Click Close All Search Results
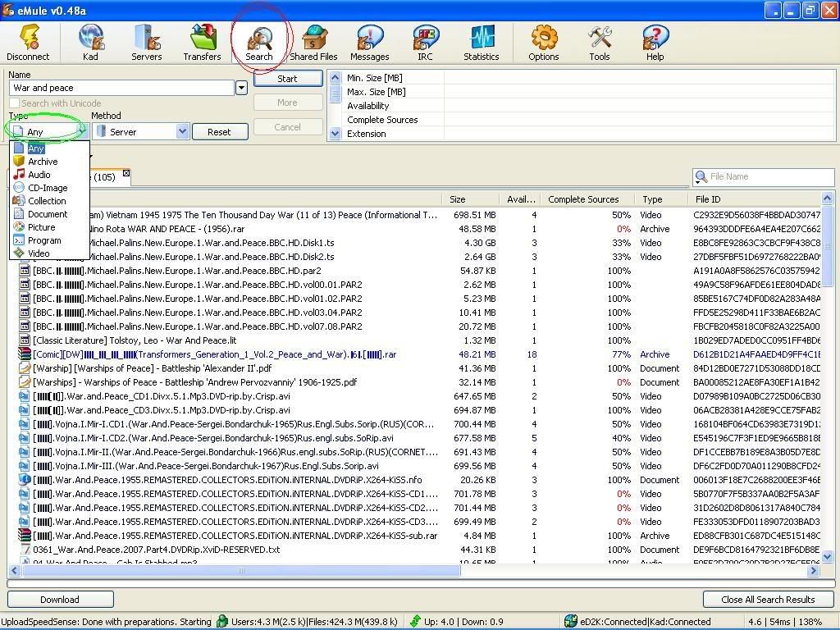This screenshot has height=630, width=840. coord(768,600)
